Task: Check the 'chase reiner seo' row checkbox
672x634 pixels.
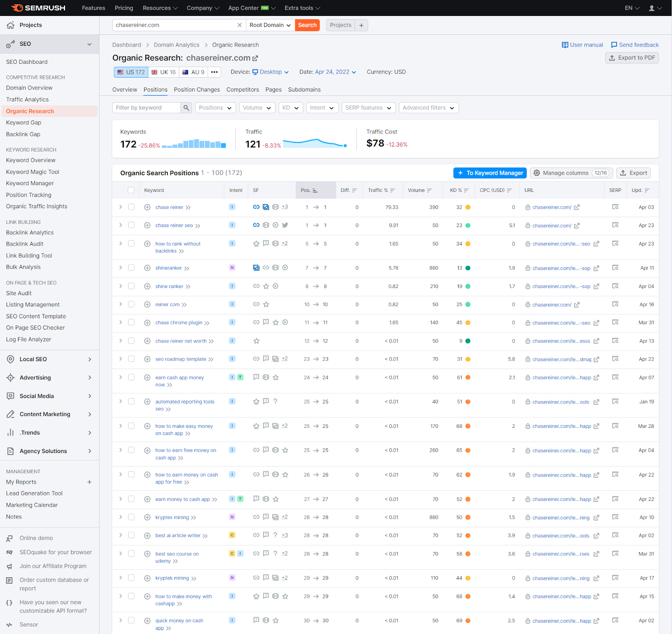Action: pyautogui.click(x=131, y=225)
